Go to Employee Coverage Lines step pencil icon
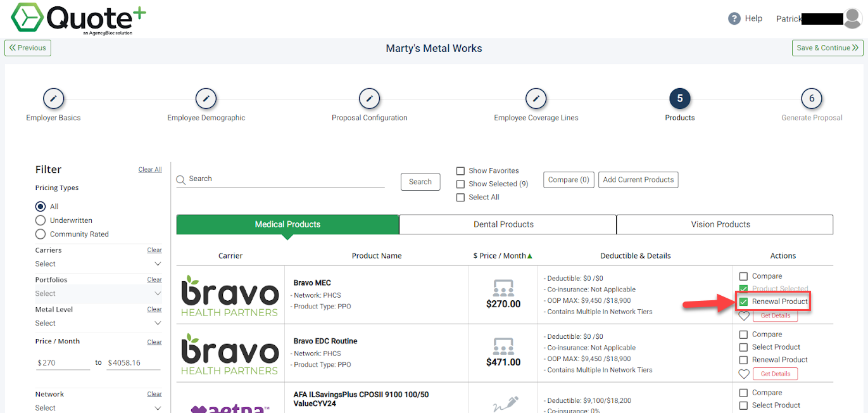The height and width of the screenshot is (413, 868). [536, 99]
